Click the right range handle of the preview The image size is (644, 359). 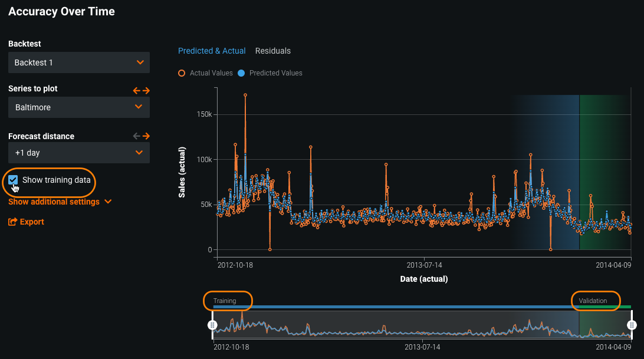632,325
